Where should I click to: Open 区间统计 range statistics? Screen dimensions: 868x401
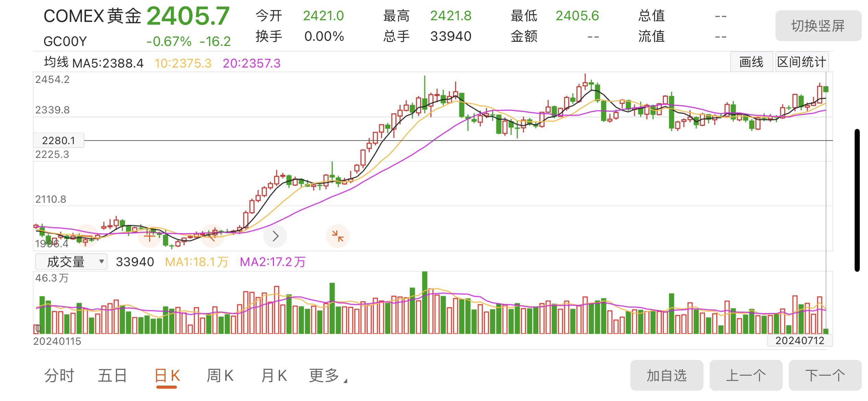click(x=802, y=62)
